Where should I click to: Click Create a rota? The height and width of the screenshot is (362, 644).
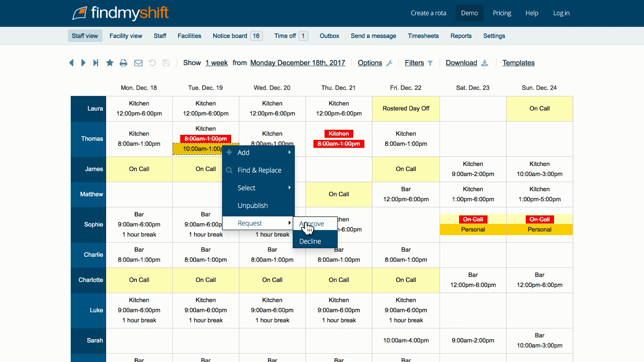point(428,13)
